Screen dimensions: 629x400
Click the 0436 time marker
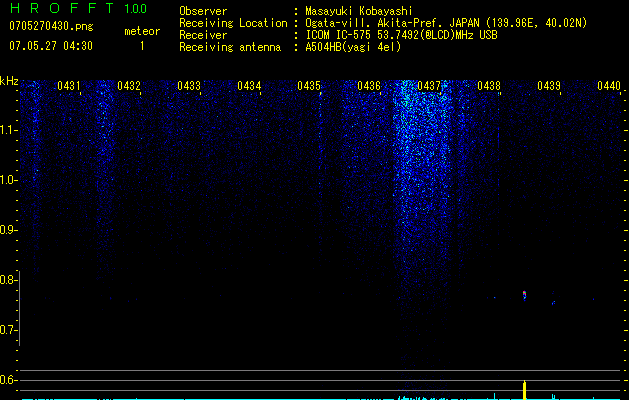369,85
